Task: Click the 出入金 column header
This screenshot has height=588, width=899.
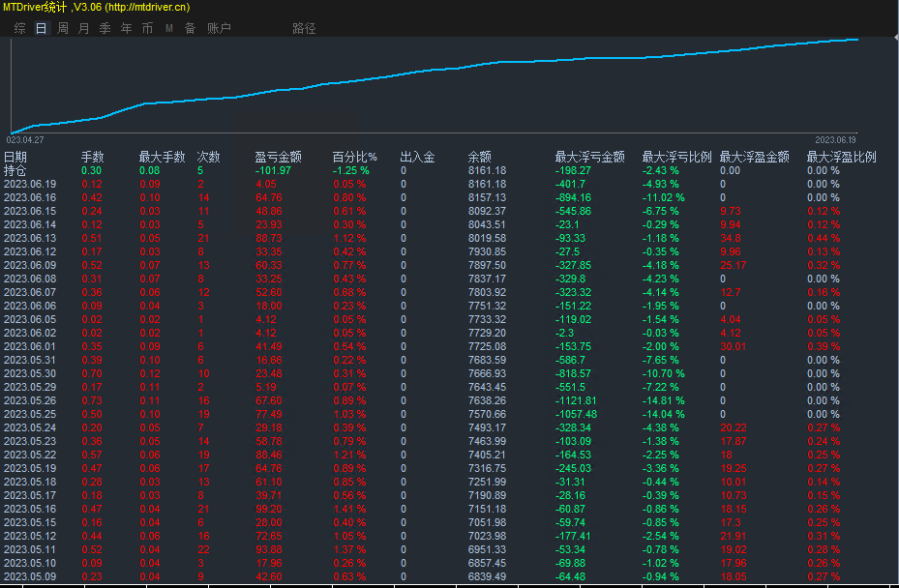Action: click(417, 157)
